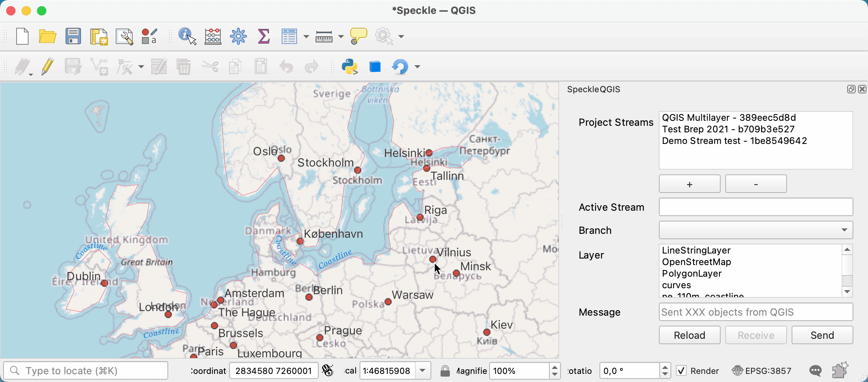Screen dimensions: 868x382
Task: Close the SpeckleQGIS panel
Action: click(862, 89)
